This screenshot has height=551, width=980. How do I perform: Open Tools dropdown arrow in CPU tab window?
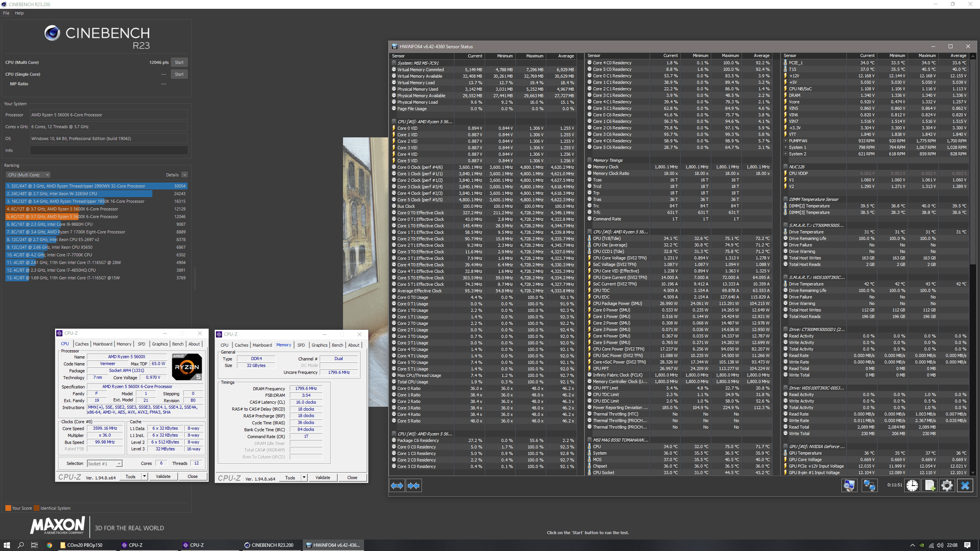(x=144, y=476)
